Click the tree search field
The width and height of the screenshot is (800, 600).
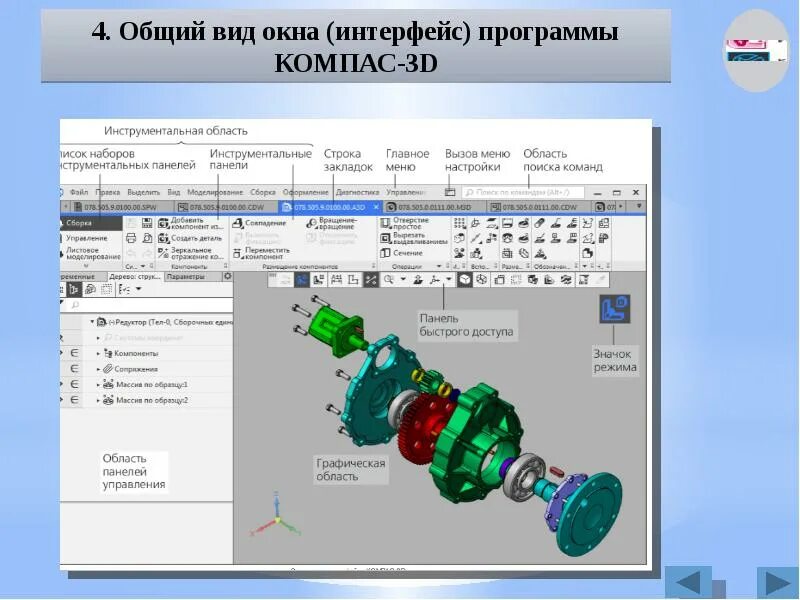coord(148,305)
